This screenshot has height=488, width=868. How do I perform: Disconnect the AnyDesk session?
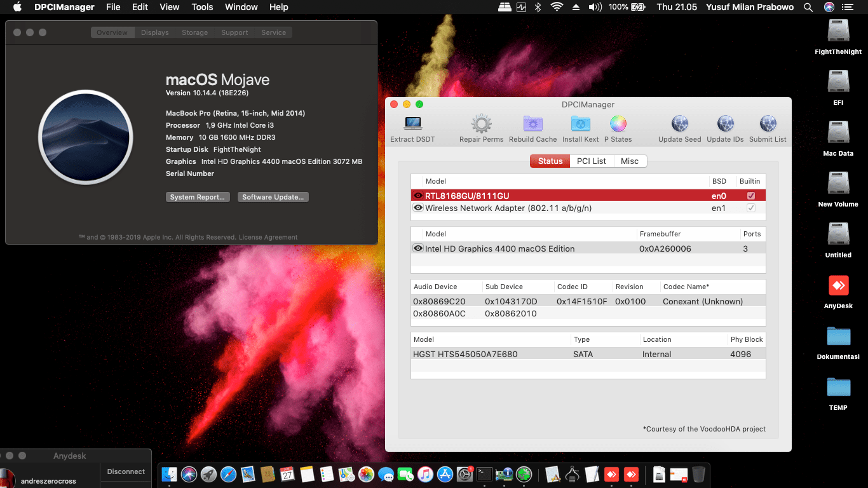(125, 471)
